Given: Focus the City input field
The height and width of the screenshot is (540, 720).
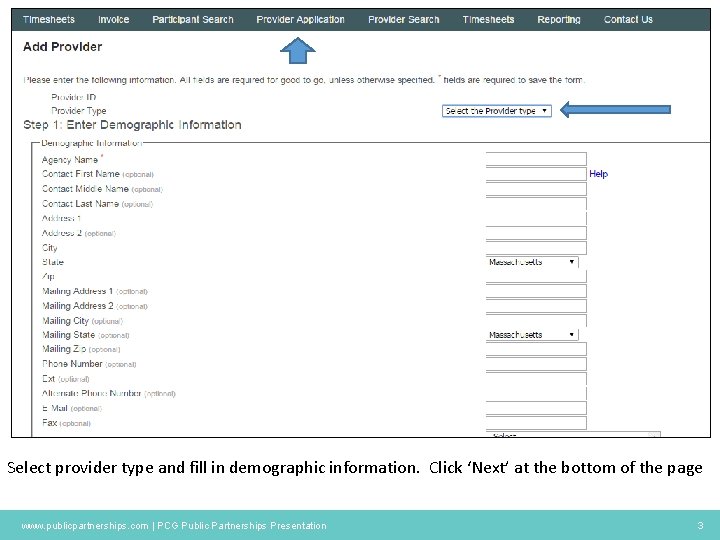Looking at the screenshot, I should [x=536, y=248].
